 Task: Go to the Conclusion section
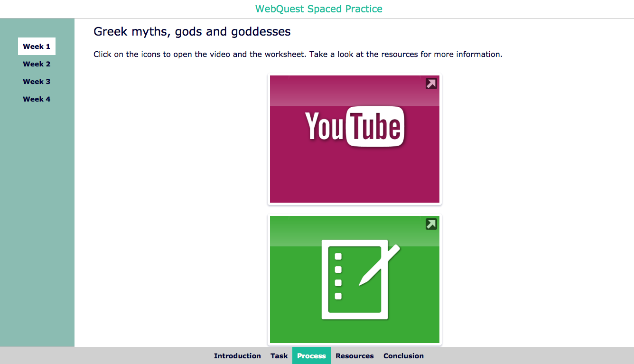tap(403, 356)
